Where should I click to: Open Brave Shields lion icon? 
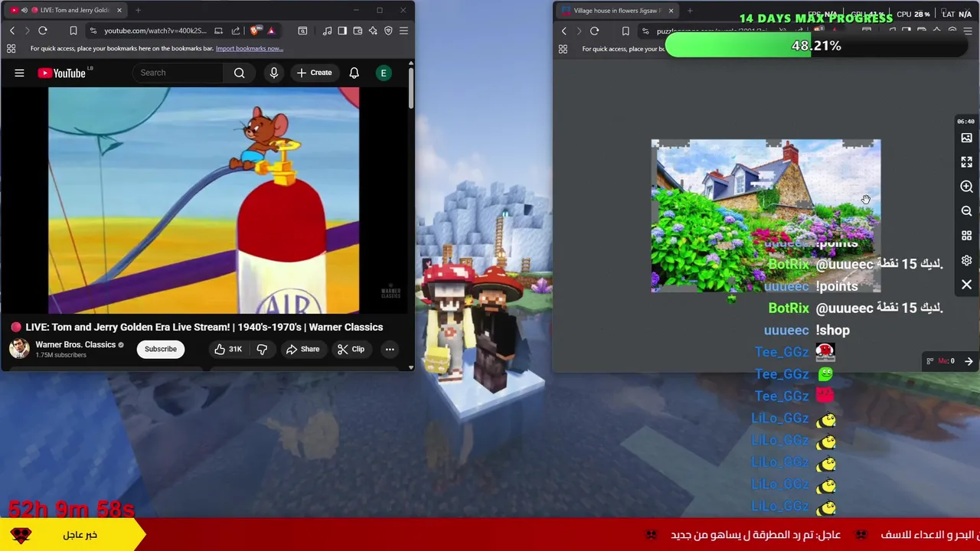[255, 31]
